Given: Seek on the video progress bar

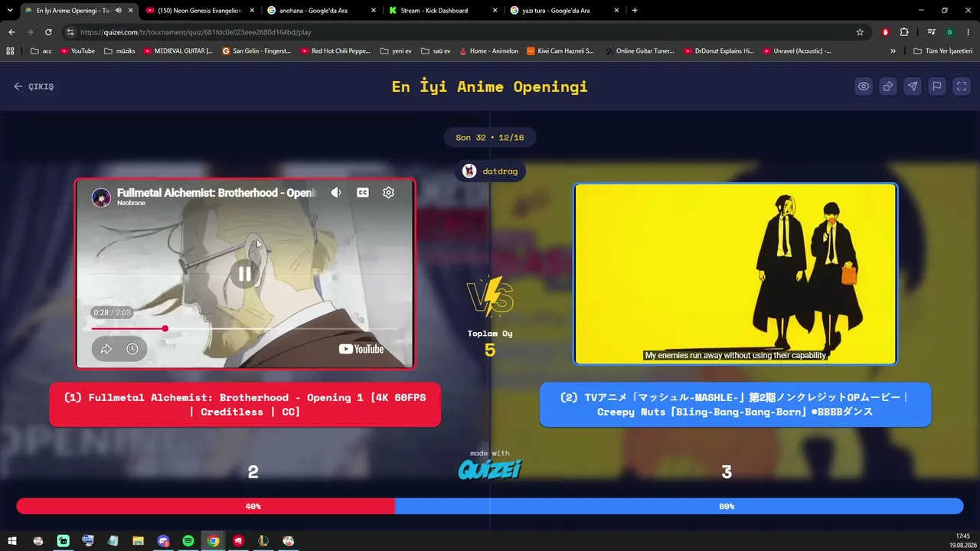Looking at the screenshot, I should [245, 328].
